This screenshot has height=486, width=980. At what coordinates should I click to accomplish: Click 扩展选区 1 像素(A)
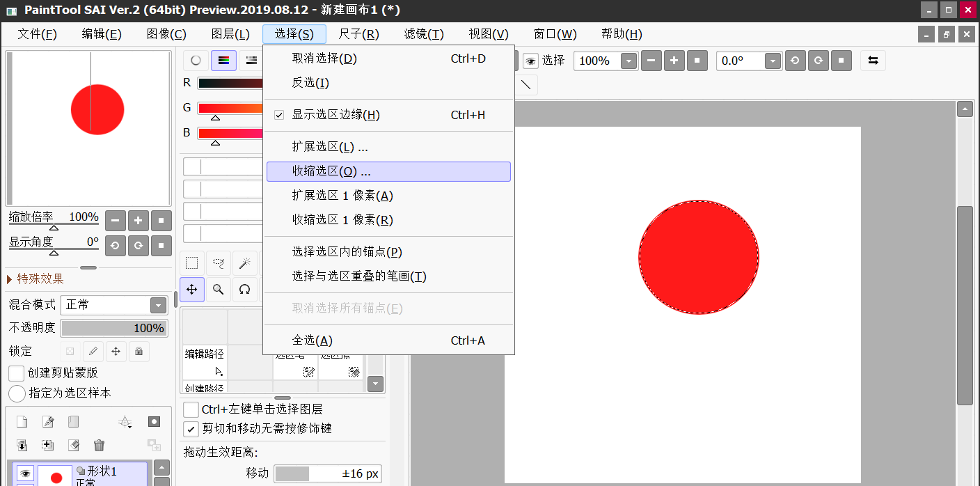pyautogui.click(x=388, y=196)
